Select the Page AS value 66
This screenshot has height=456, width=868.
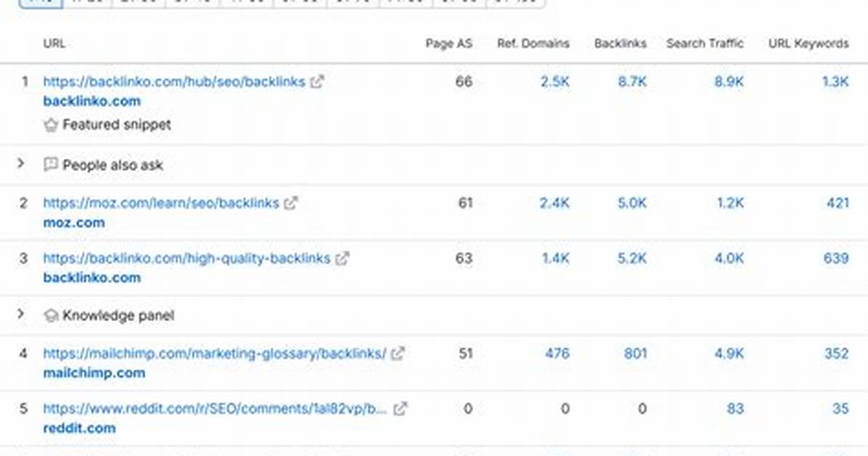[x=464, y=81]
